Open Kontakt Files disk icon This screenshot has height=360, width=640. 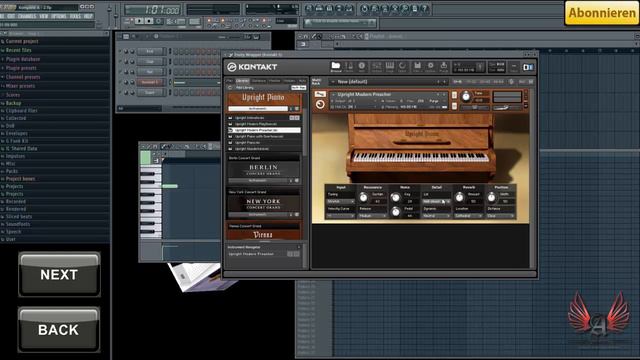click(417, 67)
